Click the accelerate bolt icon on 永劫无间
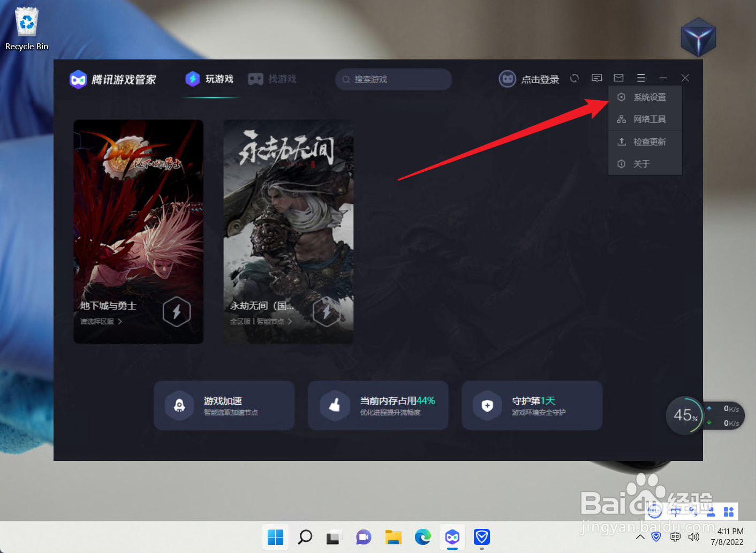 327,311
